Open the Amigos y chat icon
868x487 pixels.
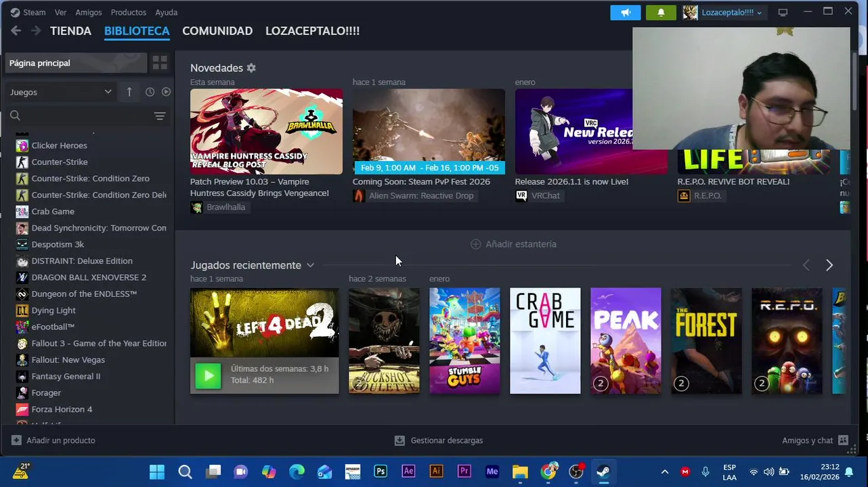[x=843, y=440]
